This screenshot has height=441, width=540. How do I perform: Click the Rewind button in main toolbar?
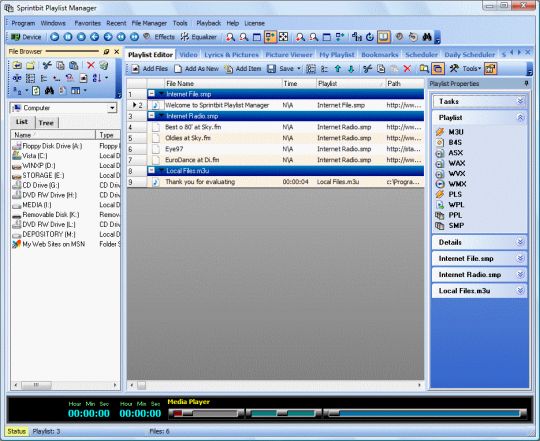pos(121,37)
